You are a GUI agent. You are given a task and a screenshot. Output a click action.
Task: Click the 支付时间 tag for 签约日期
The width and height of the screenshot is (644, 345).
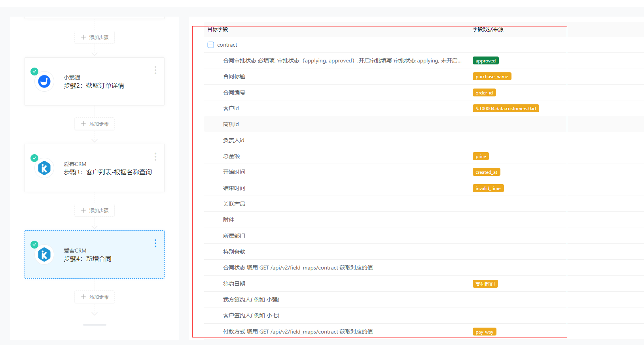[x=485, y=284]
